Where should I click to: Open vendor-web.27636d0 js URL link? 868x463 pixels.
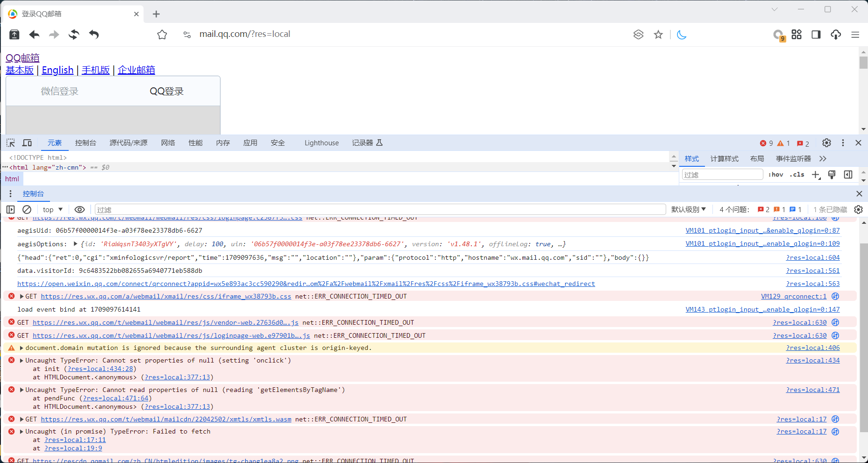click(165, 323)
